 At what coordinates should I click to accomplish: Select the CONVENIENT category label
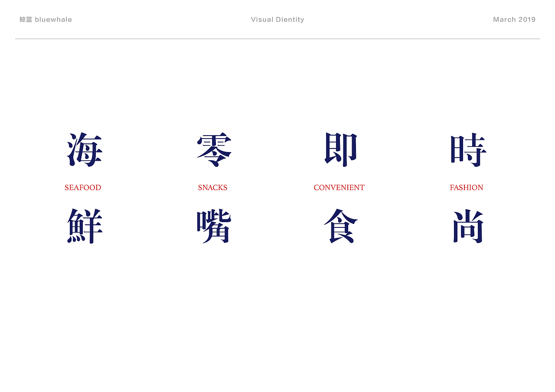tap(340, 187)
